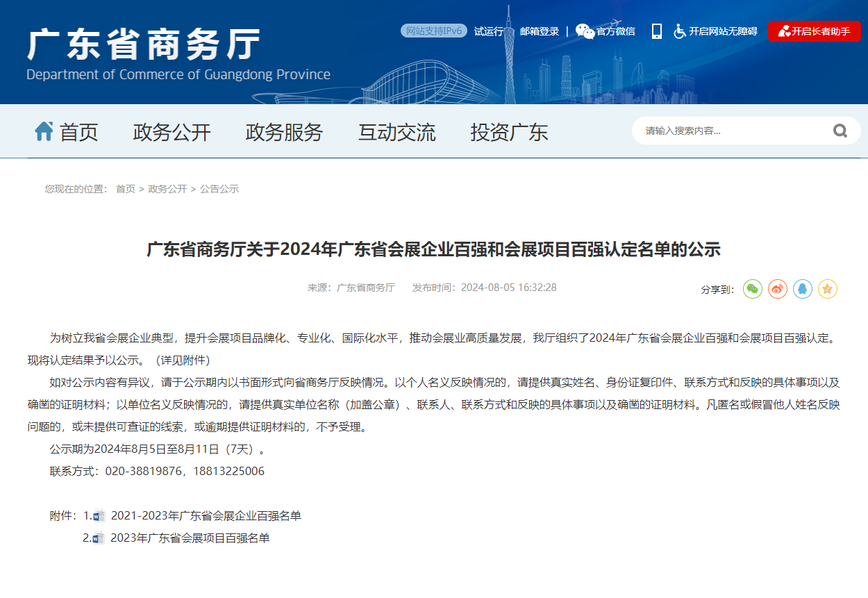Click the 官方微信 WeChat icon in header
The height and width of the screenshot is (598, 868).
click(585, 31)
